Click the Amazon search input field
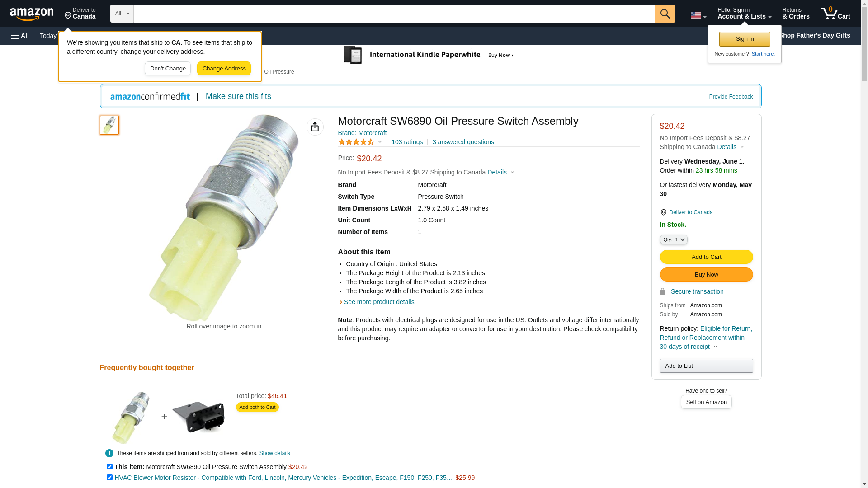This screenshot has height=488, width=868. (x=394, y=14)
